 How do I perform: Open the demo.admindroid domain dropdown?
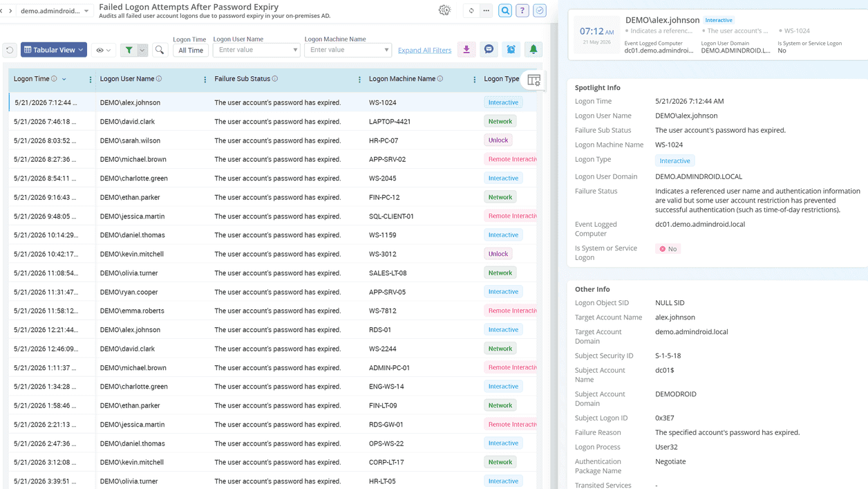(55, 11)
